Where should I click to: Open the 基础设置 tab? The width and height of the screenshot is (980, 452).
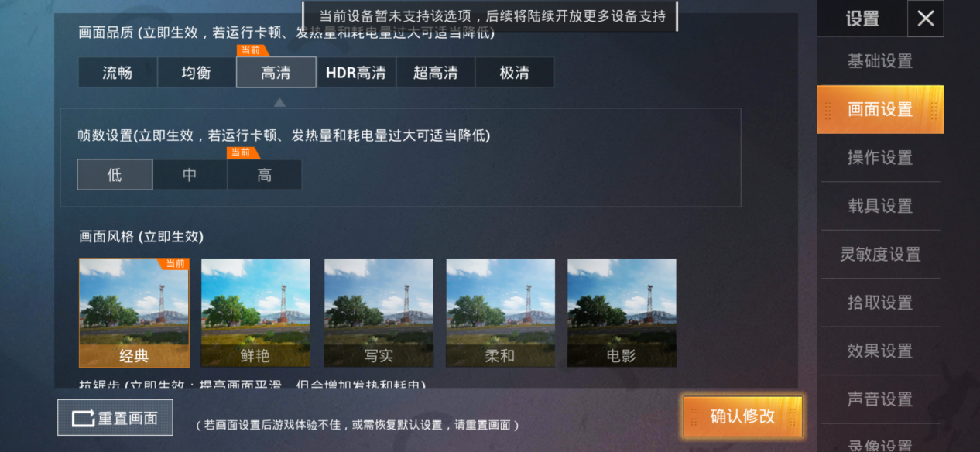point(880,61)
